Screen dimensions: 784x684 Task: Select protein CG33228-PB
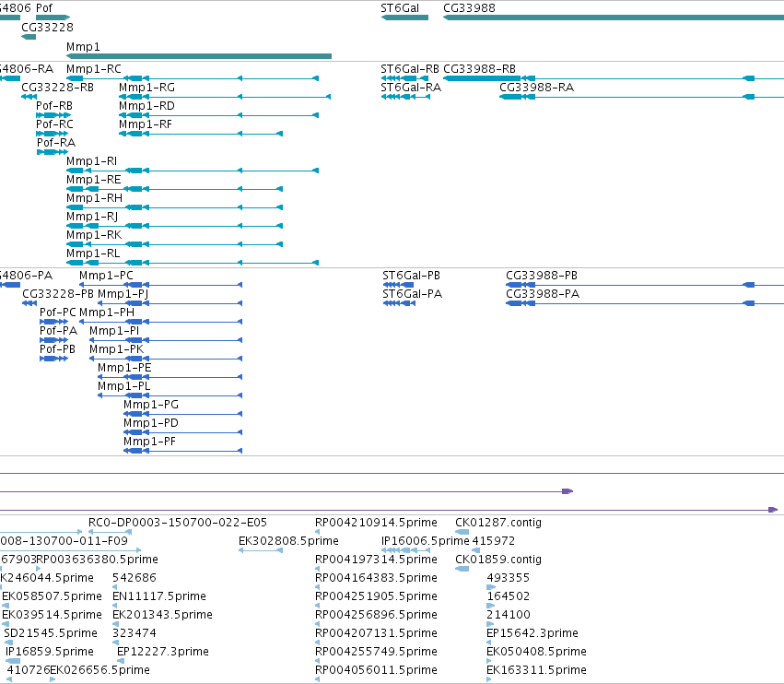pyautogui.click(x=58, y=294)
